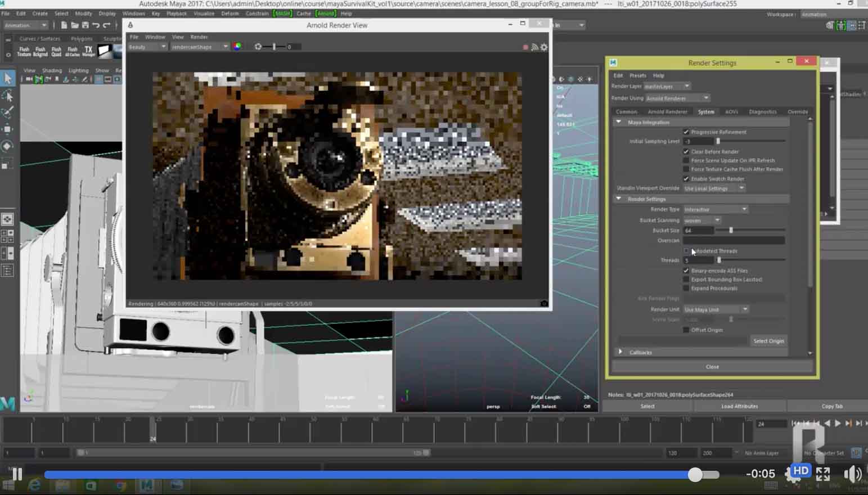Open the Render menu in Arnold Render View
The height and width of the screenshot is (495, 868).
pyautogui.click(x=199, y=37)
